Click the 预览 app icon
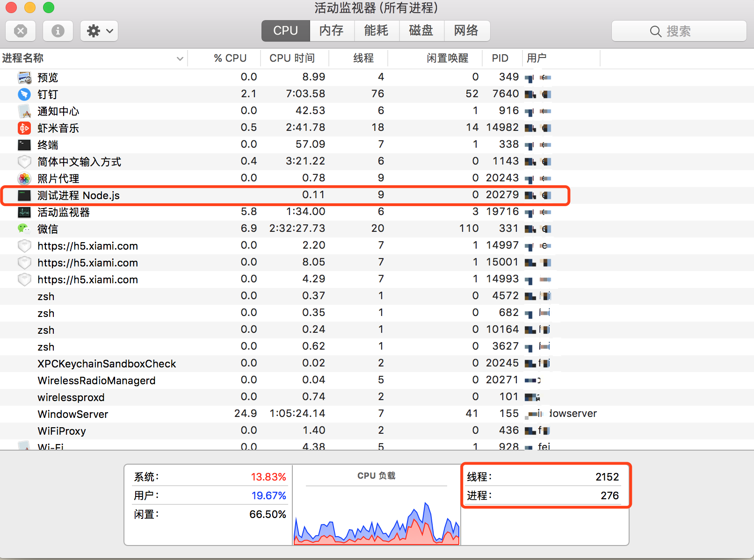This screenshot has width=754, height=560. tap(24, 78)
